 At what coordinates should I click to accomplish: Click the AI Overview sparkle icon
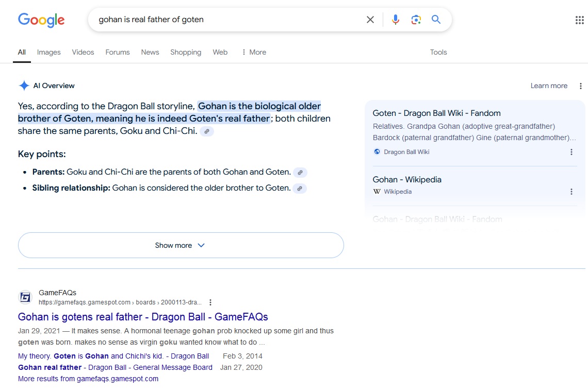click(24, 86)
